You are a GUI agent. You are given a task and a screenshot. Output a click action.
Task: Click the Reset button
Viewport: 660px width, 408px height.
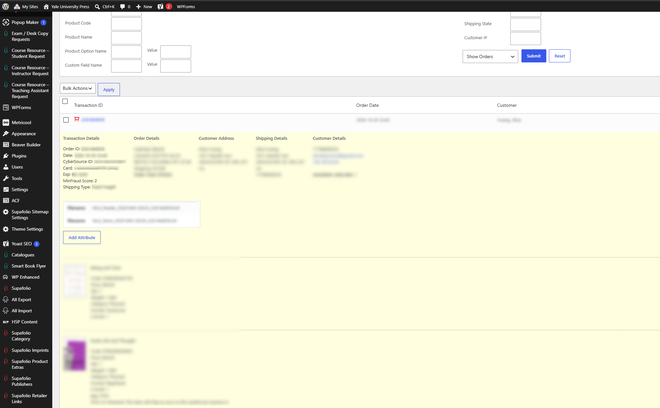[x=559, y=56]
